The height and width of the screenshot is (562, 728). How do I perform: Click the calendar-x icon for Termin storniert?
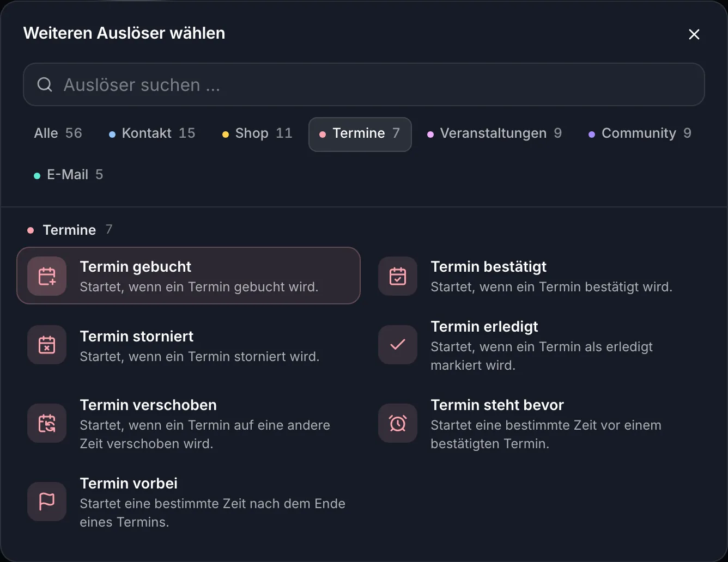[47, 345]
